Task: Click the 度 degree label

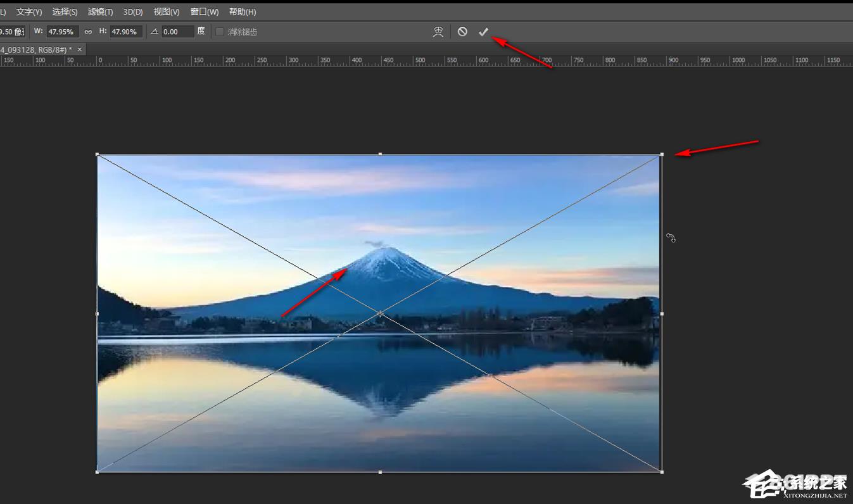Action: coord(201,31)
